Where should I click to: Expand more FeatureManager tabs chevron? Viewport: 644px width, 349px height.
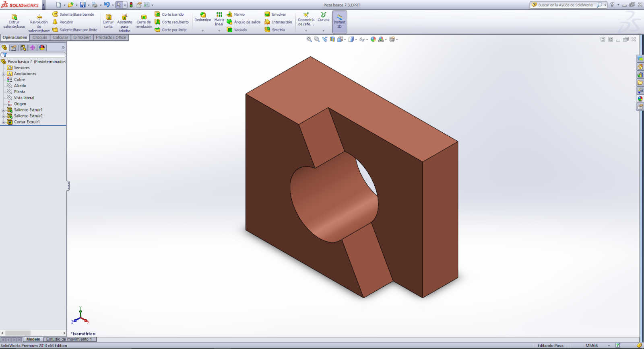tap(63, 47)
